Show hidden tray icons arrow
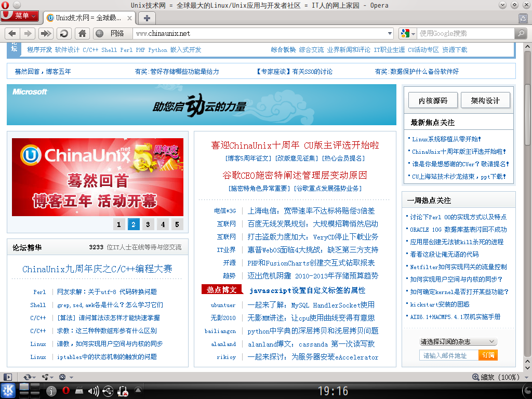 point(138,390)
